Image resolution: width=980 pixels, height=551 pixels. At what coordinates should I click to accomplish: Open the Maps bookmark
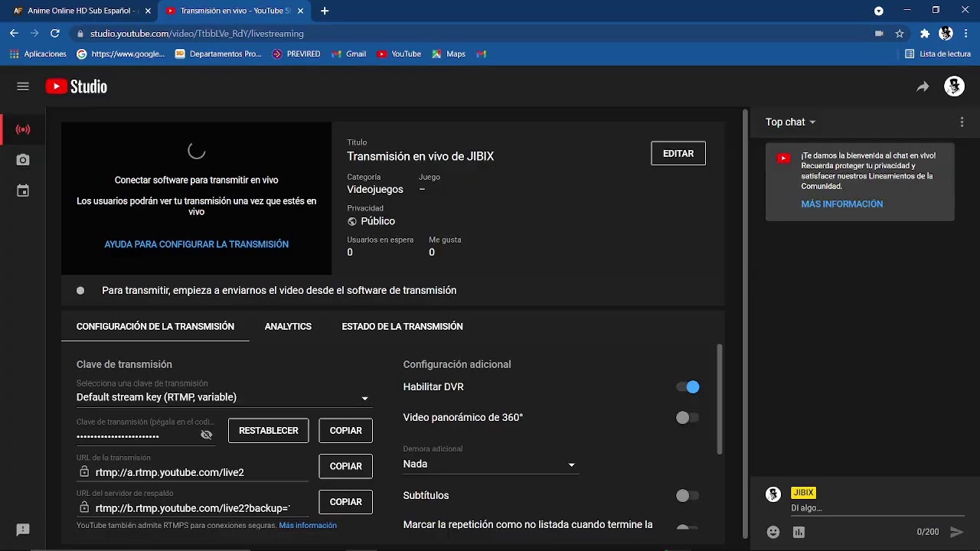click(449, 54)
